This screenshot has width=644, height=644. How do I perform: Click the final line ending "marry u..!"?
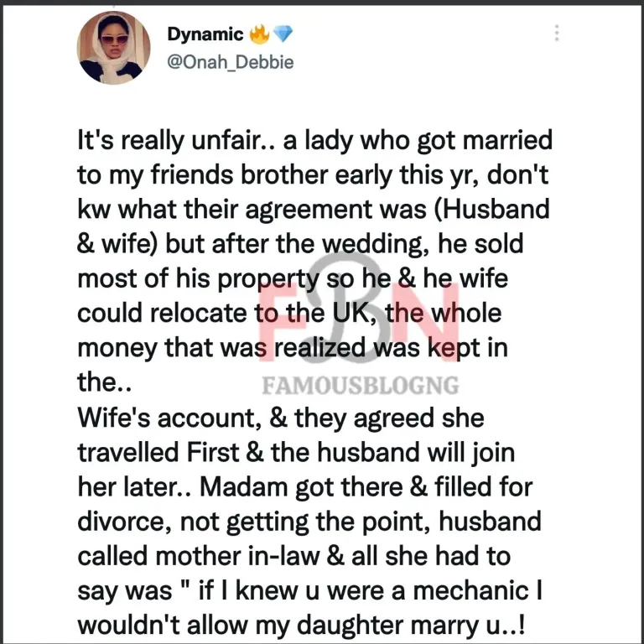tap(301, 626)
